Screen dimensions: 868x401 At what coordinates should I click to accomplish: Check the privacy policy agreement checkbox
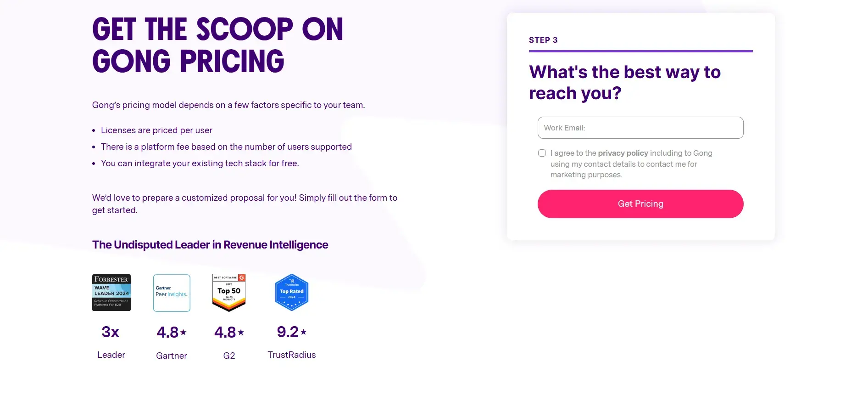point(542,152)
